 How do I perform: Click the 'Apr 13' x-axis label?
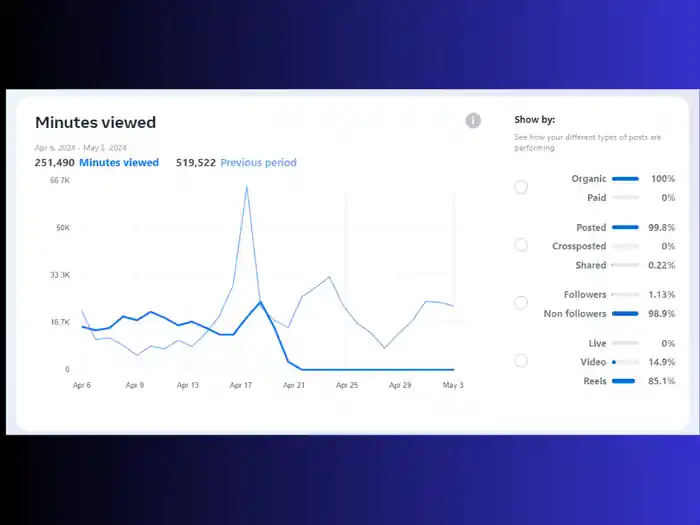tap(188, 385)
